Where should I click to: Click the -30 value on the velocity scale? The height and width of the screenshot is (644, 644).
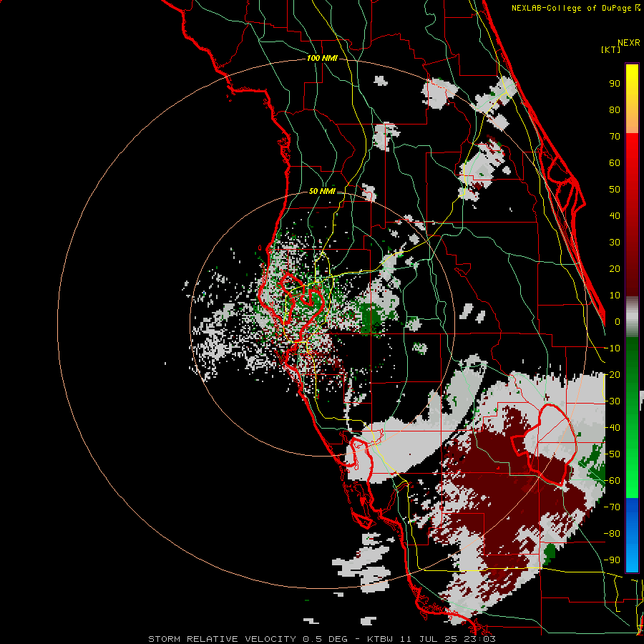[612, 401]
